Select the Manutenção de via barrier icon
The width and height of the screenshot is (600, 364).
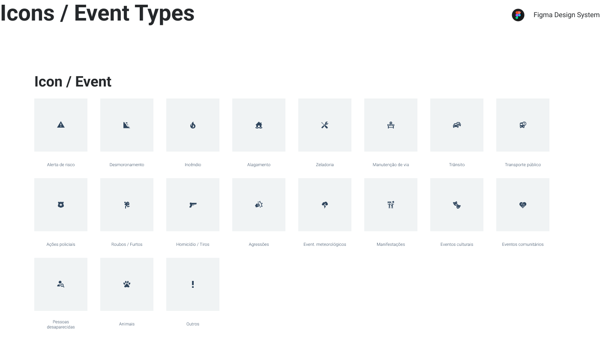coord(391,125)
